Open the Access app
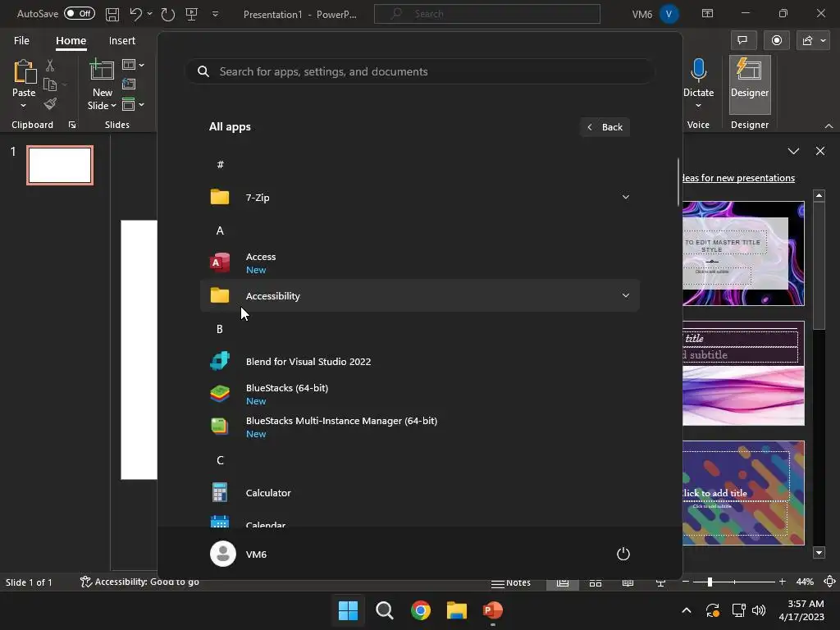Viewport: 840px width, 630px height. pos(420,263)
